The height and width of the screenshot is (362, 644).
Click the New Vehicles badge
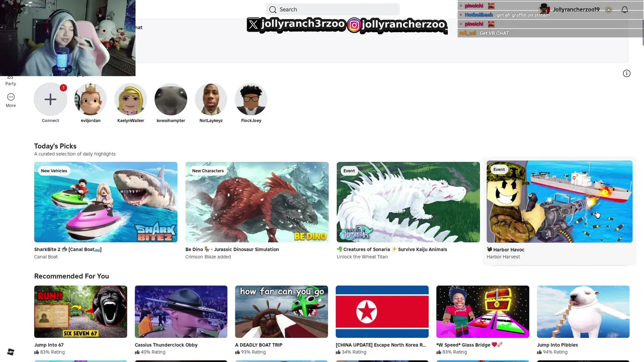click(54, 171)
